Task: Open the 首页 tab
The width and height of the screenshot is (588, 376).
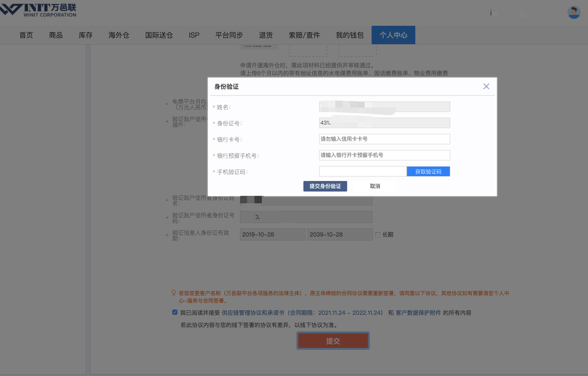Action: 26,35
